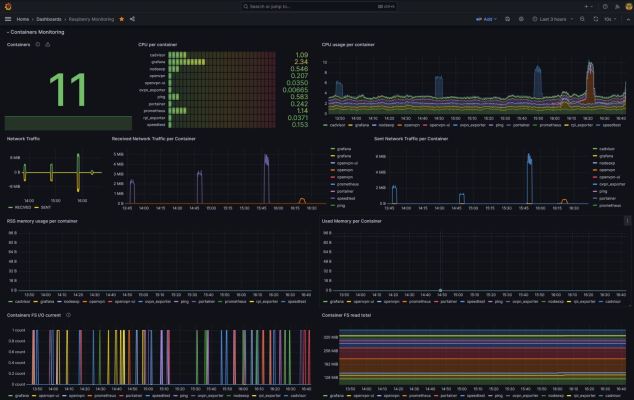Click info icon beside Containers title
Viewport: 634px width, 400px height.
click(38, 44)
